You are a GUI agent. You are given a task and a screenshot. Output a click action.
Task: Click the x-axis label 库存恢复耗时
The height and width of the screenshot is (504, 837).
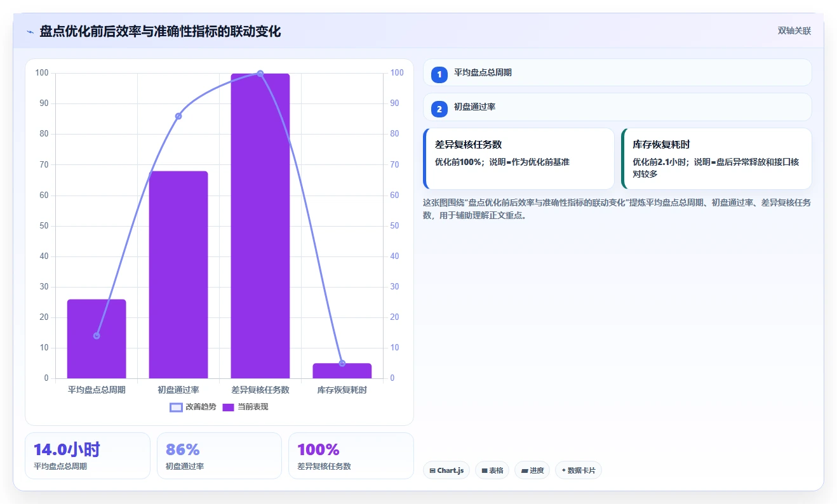[x=342, y=390]
